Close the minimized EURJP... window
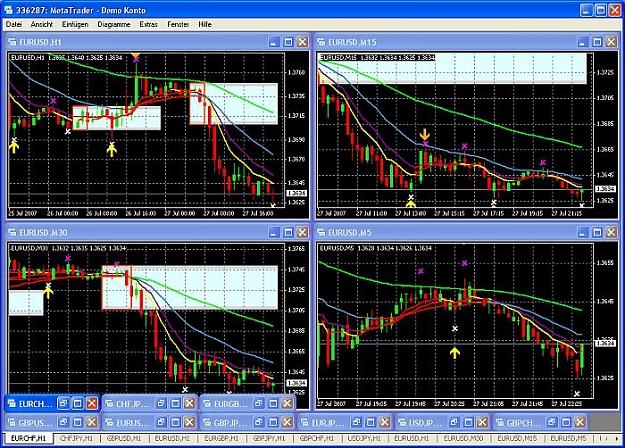Screen dimensions: 625x448 [x=385, y=422]
